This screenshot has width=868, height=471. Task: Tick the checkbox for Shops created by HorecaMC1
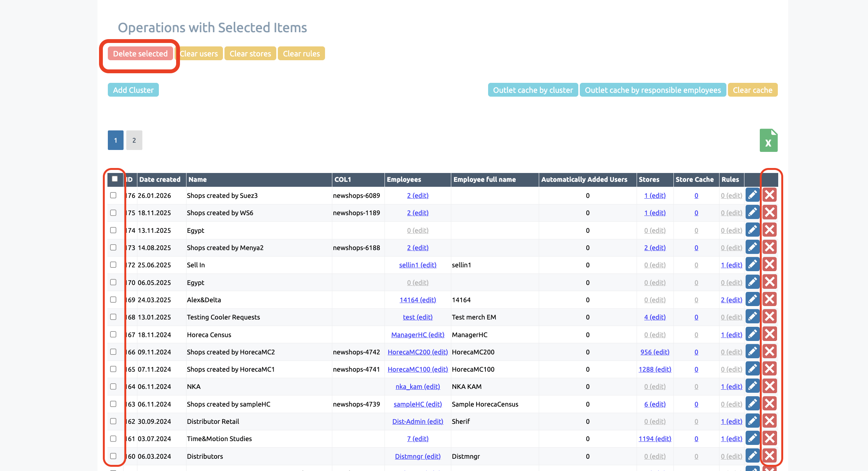[x=113, y=369]
